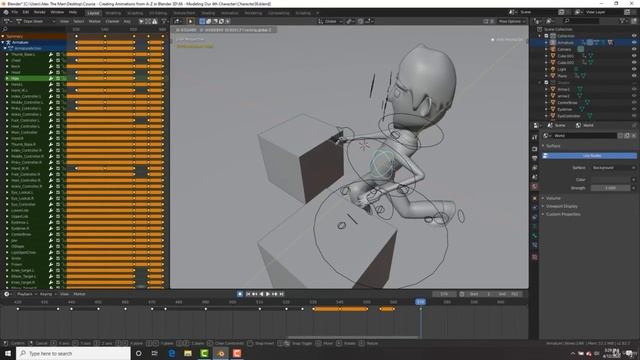Toggle the use preview range clock icon
This screenshot has width=640, height=360.
click(x=462, y=294)
